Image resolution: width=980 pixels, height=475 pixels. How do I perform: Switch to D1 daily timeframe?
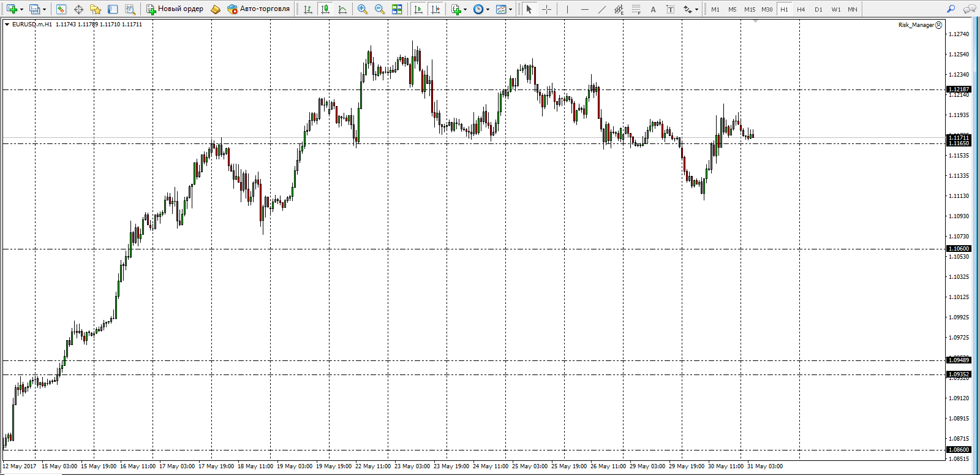coord(818,9)
